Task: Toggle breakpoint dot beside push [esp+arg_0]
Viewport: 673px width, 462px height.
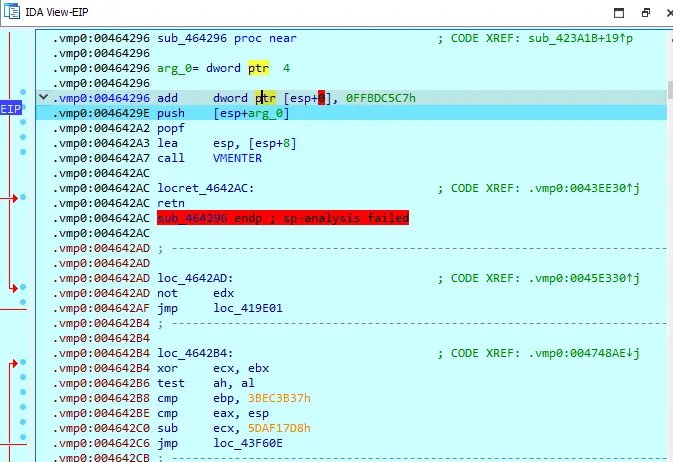Action: point(23,107)
